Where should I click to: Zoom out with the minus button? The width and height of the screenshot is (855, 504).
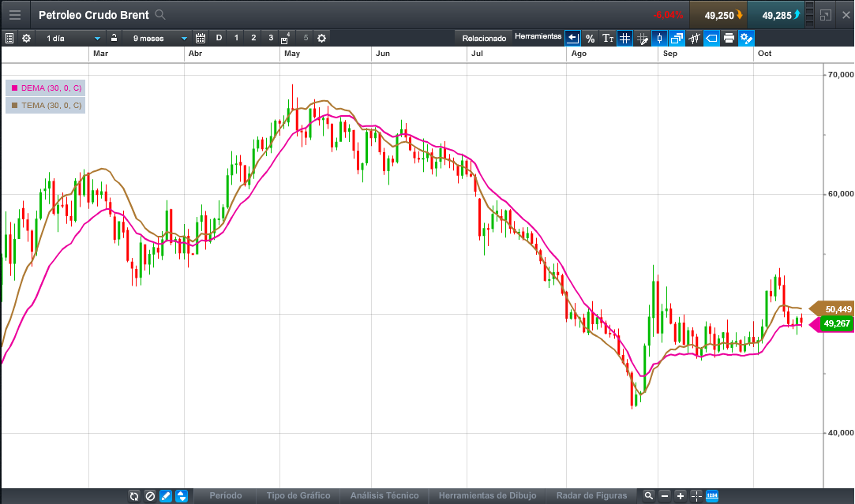click(x=665, y=496)
